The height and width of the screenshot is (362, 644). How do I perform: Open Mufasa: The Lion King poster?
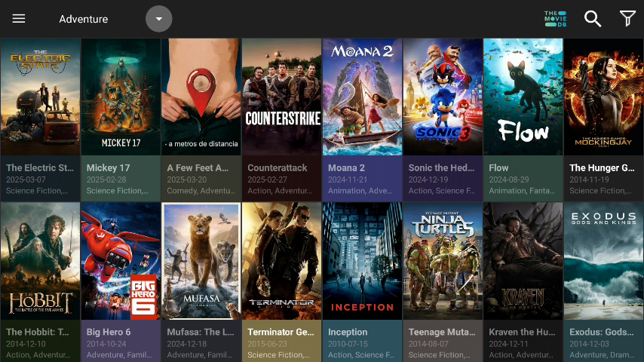201,261
